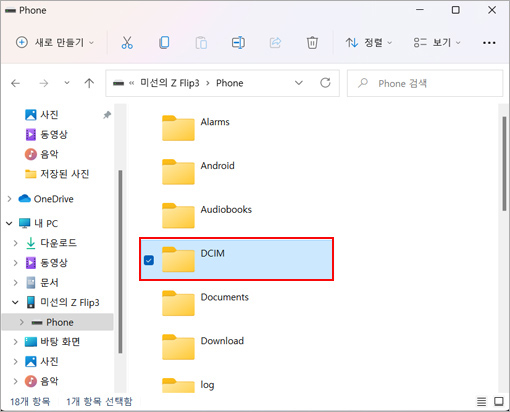Screen dimensions: 510x412
Task: Open the See more three-dots menu
Action: pos(489,43)
